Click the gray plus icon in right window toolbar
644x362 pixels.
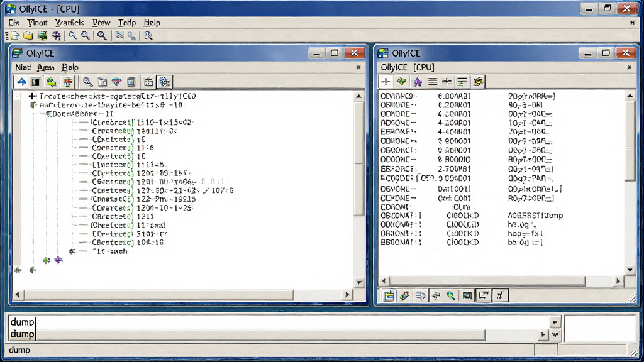386,82
